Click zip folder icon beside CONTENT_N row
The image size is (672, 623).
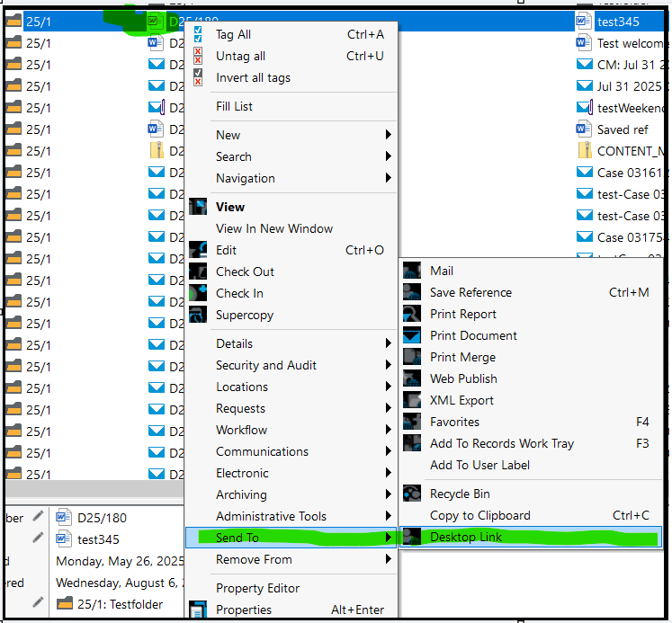click(585, 151)
